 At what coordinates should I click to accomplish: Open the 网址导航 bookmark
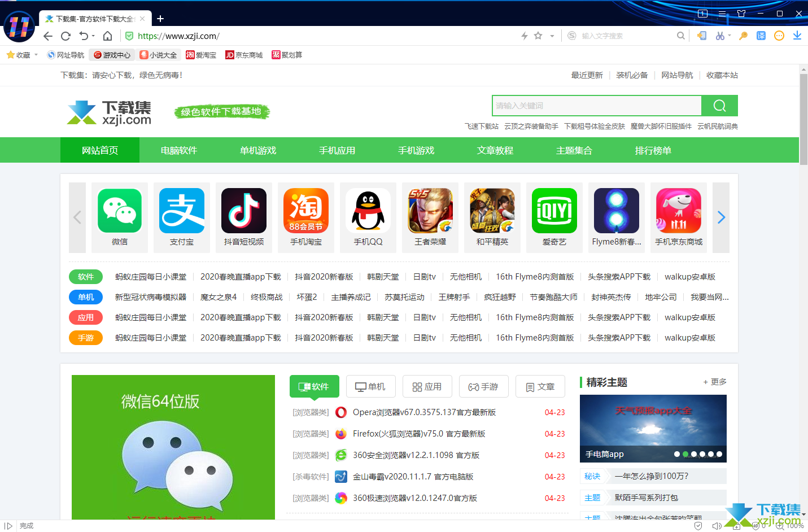[x=65, y=55]
